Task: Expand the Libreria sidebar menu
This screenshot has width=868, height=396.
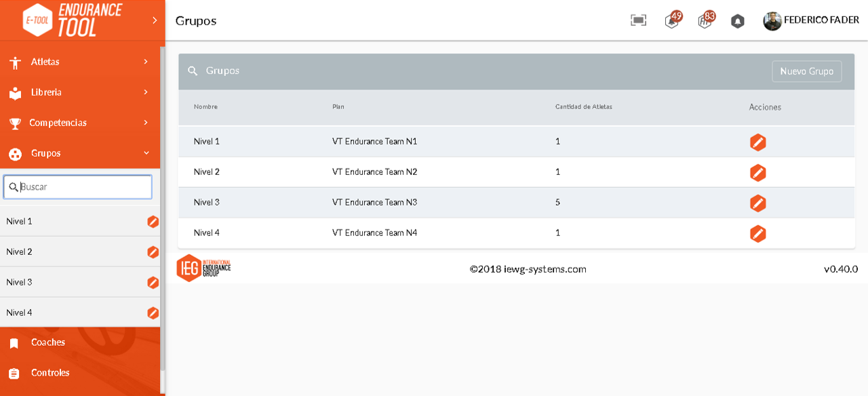Action: click(x=79, y=92)
